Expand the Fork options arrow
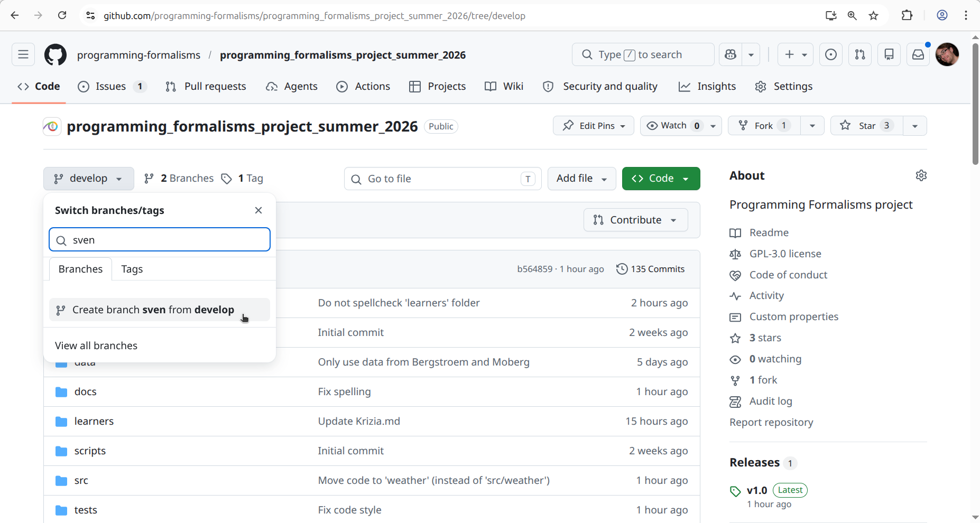Viewport: 980px width, 523px height. 812,126
